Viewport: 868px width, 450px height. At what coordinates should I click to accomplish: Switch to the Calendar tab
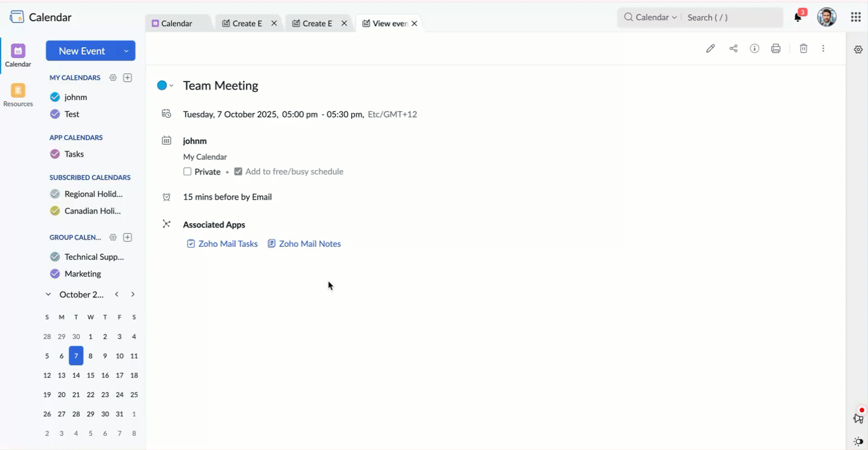(178, 23)
